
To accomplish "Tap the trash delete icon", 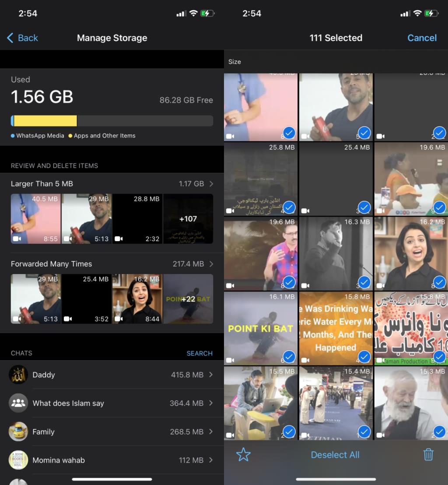I will 429,454.
